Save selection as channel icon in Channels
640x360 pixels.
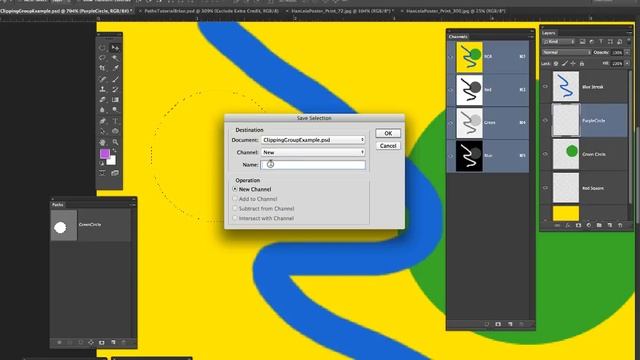[498, 324]
